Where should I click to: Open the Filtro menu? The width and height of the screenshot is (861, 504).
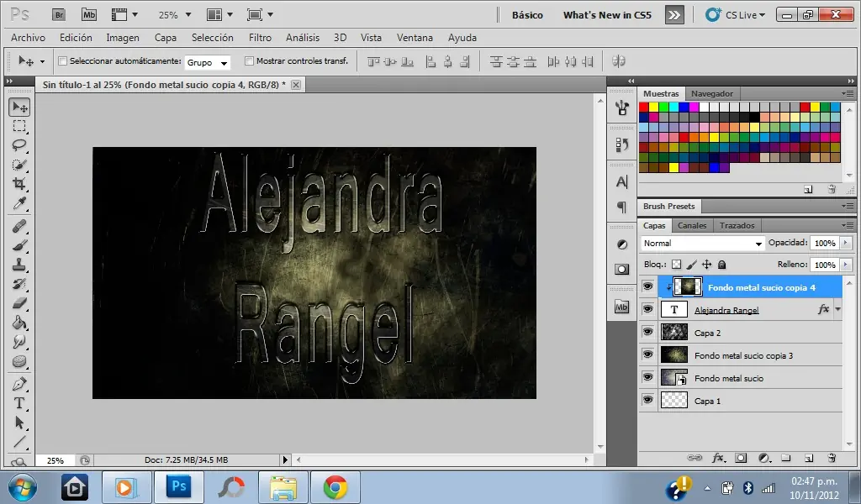260,38
